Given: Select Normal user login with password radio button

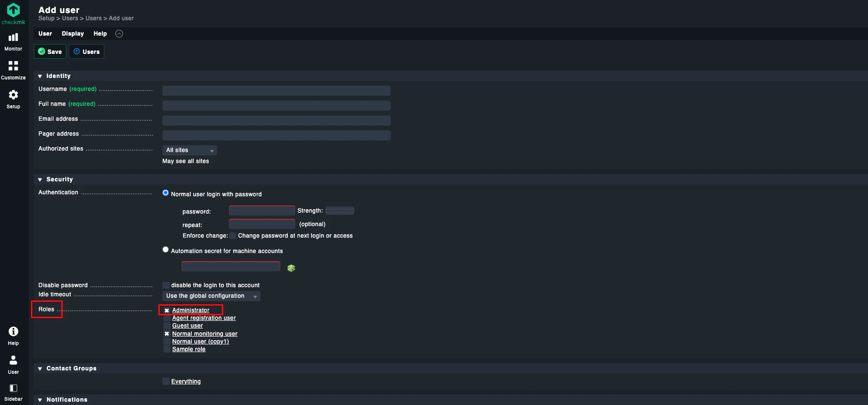Looking at the screenshot, I should [x=165, y=193].
